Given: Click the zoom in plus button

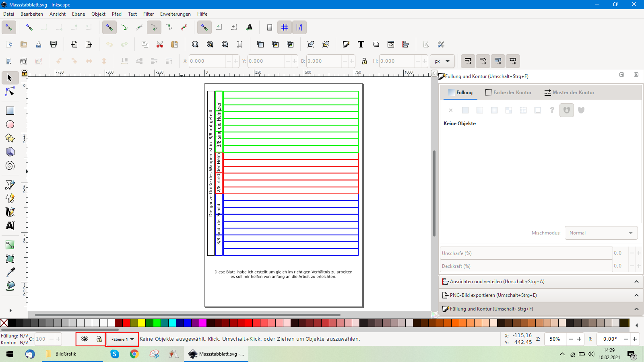Looking at the screenshot, I should coord(579,339).
